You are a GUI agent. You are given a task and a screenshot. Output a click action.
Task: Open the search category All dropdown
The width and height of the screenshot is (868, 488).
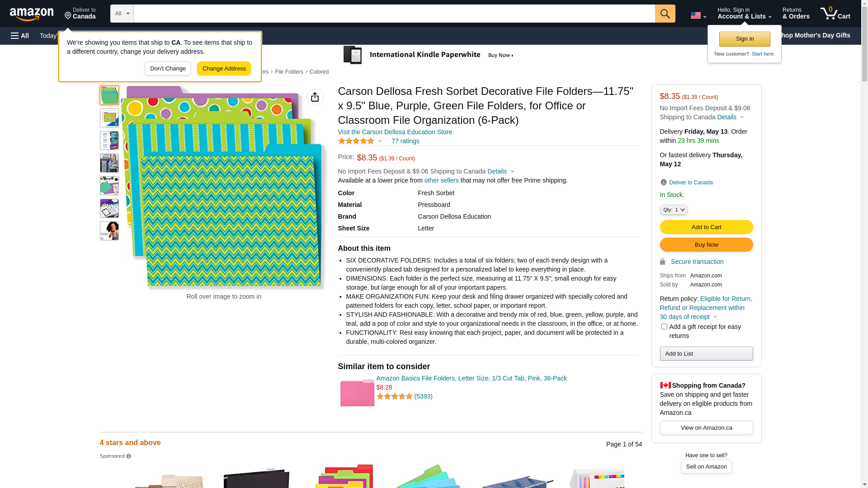(x=122, y=14)
